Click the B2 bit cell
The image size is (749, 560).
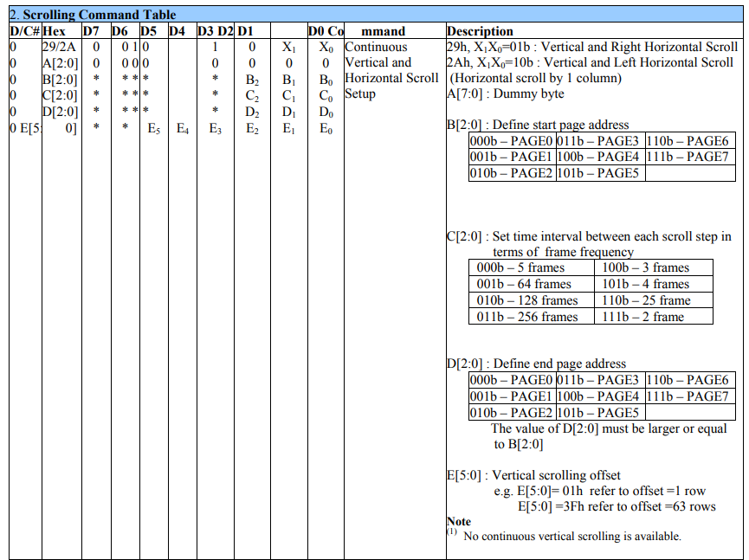coord(252,80)
